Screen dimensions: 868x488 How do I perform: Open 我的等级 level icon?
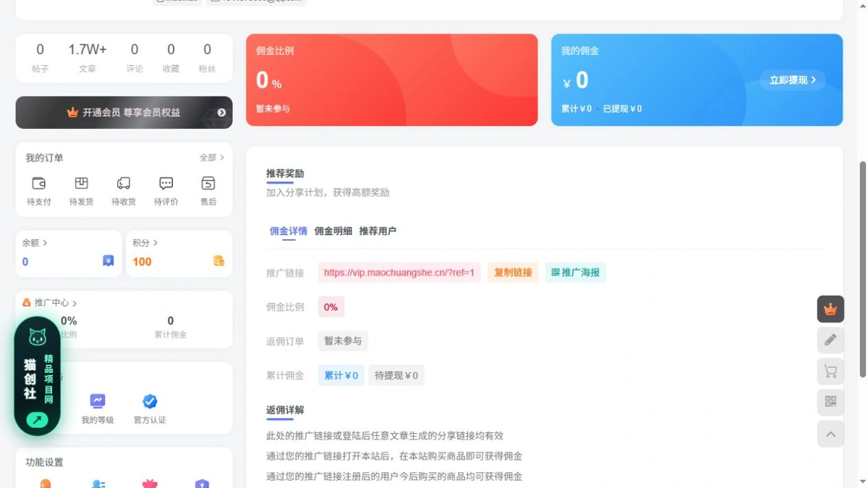98,401
